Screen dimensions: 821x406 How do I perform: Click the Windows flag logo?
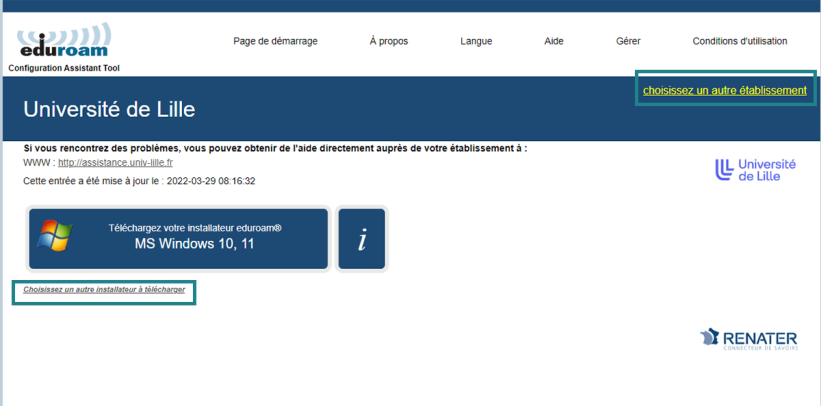tap(55, 236)
